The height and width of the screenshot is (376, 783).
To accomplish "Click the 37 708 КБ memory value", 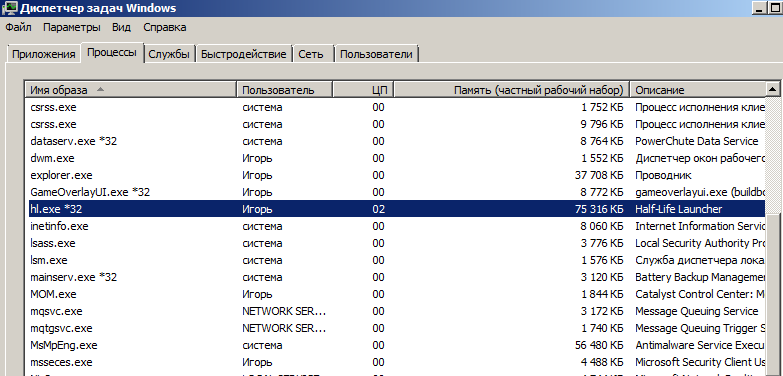I will (x=599, y=175).
